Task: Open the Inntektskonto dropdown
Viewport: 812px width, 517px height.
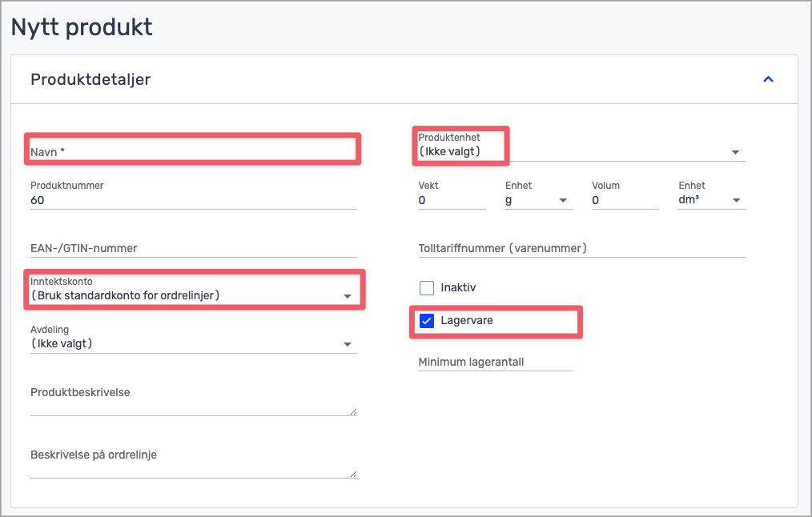Action: pos(192,295)
